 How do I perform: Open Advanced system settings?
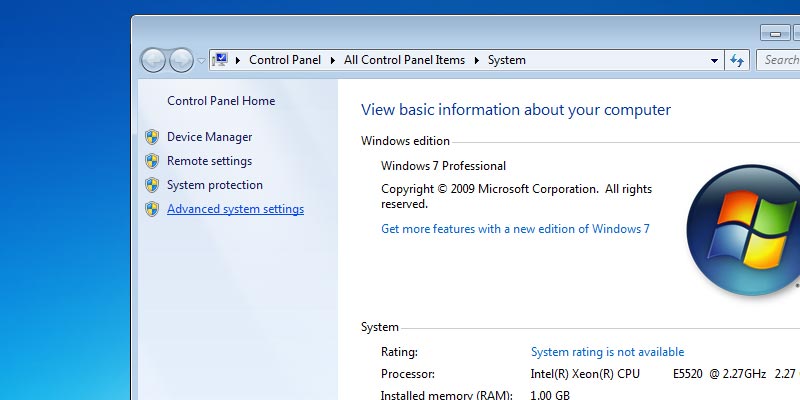tap(235, 209)
